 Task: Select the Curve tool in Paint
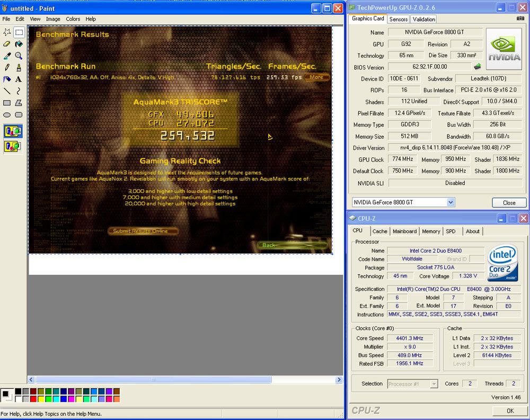click(19, 91)
